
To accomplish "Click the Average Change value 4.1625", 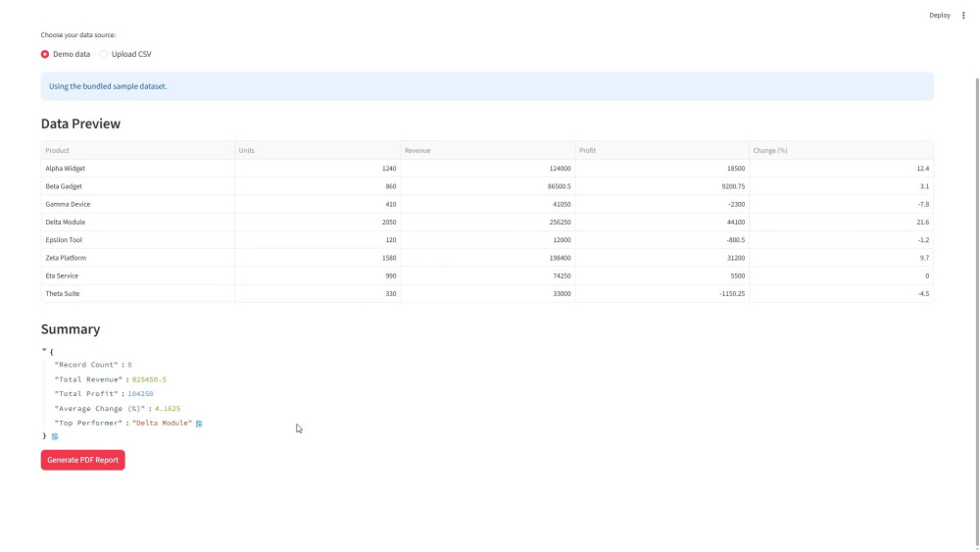I will [168, 409].
